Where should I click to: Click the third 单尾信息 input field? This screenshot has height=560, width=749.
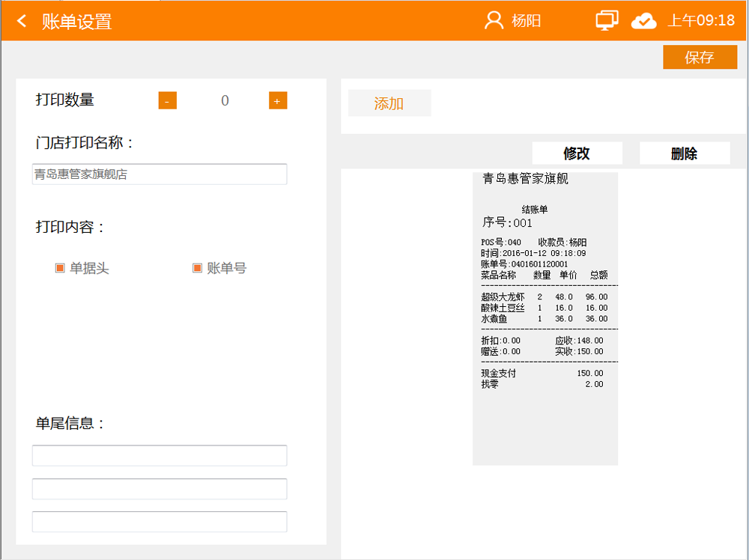[160, 522]
